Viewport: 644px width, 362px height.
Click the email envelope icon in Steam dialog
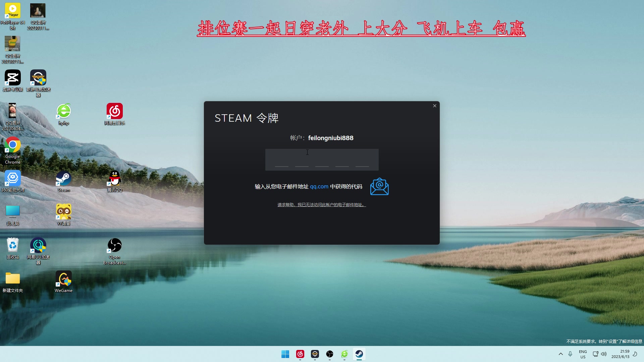(379, 186)
